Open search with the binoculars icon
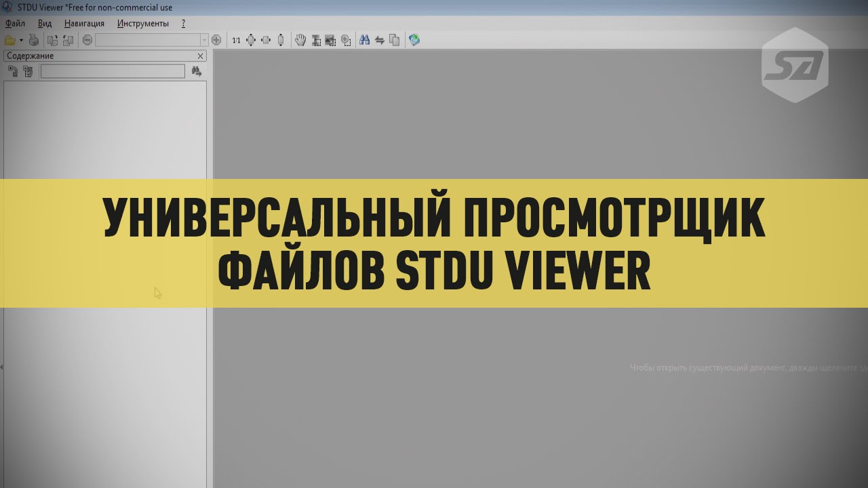This screenshot has height=488, width=868. [364, 41]
